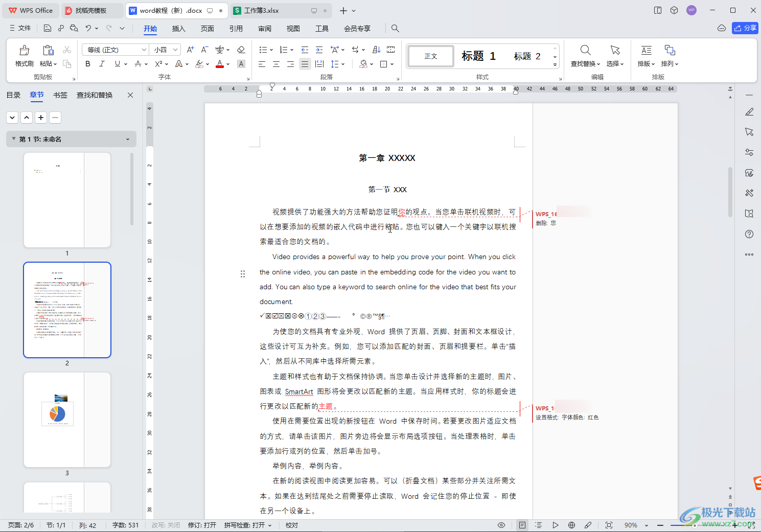This screenshot has width=761, height=532.
Task: Click the zoom out minus button
Action: coord(660,525)
